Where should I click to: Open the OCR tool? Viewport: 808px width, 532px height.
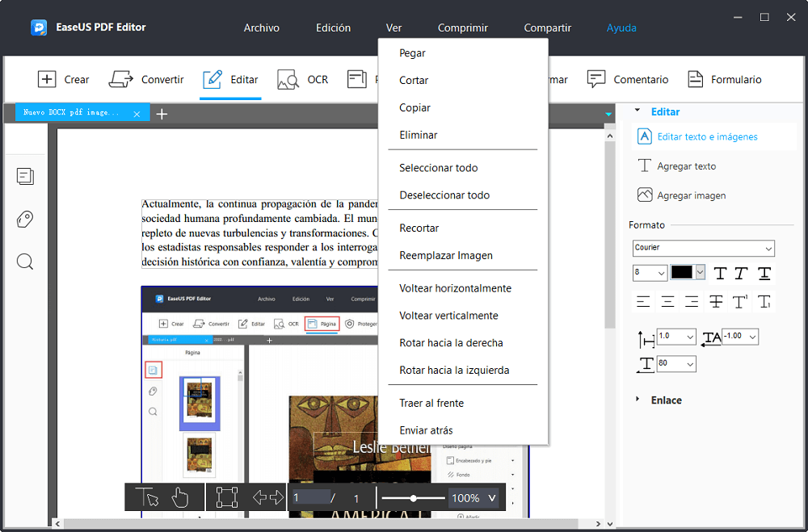(302, 79)
